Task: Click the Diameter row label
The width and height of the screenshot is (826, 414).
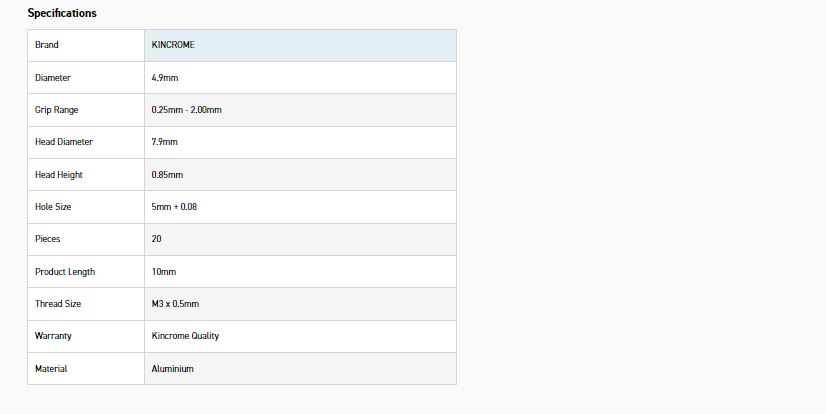Action: pos(53,77)
